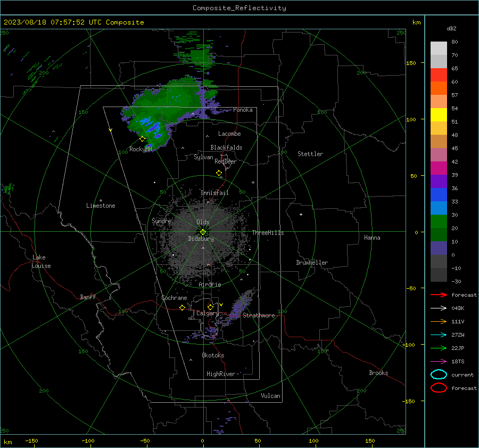Screen dimensions: 479x448
Task: Click the Lacombe town label
Action: 229,134
